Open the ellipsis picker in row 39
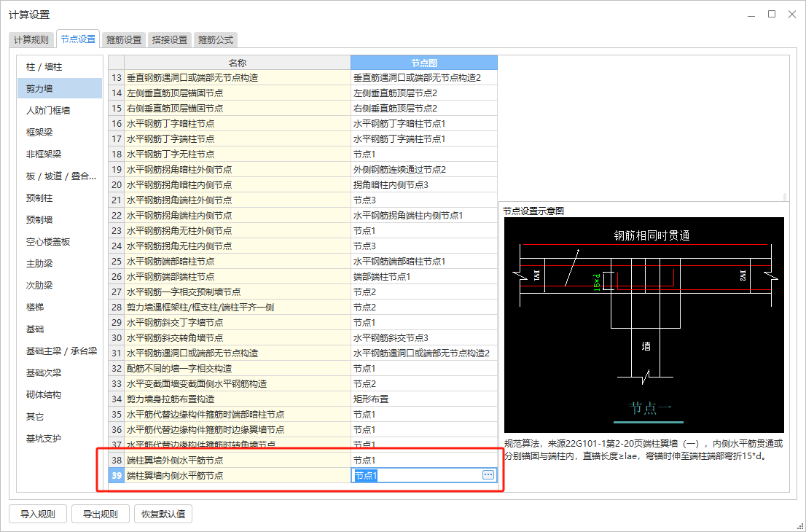This screenshot has width=806, height=532. (488, 475)
